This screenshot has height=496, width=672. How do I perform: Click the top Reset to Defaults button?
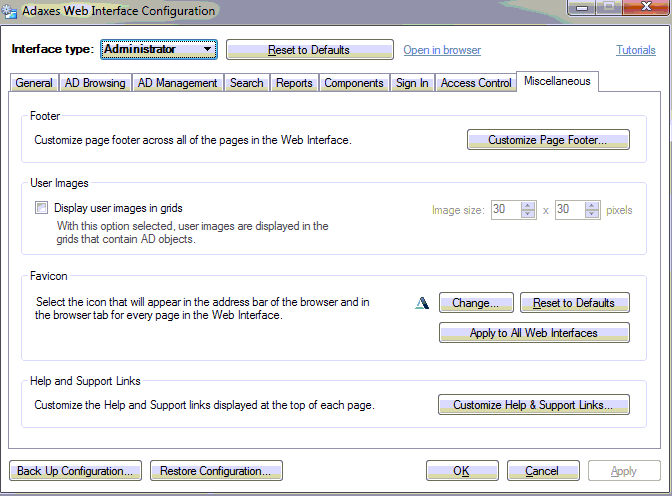click(x=309, y=50)
